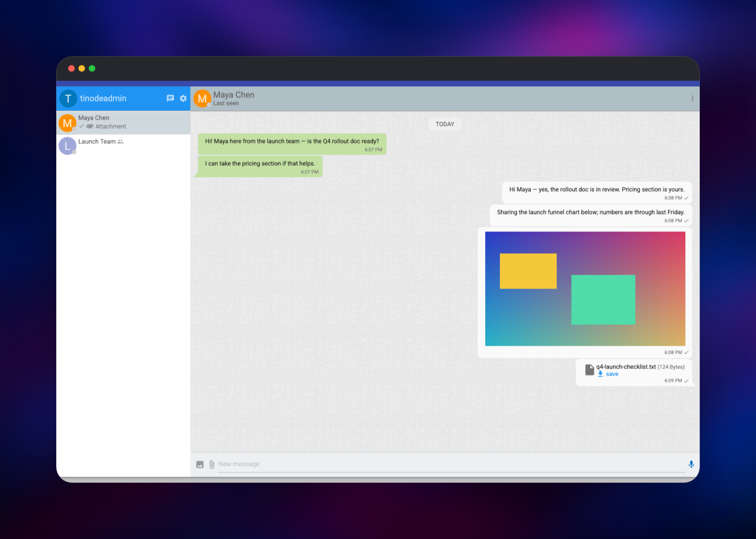Minimize the window with the yellow button

click(82, 68)
